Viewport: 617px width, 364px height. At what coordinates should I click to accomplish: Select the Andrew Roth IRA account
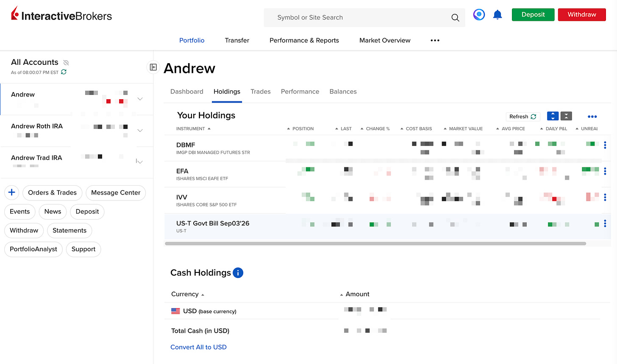pos(77,131)
